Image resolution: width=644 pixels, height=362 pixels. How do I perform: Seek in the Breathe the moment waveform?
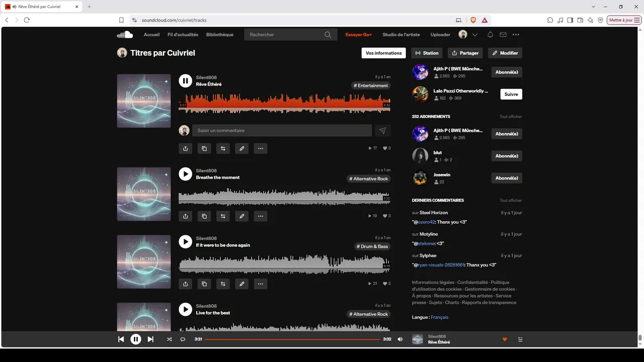tap(285, 197)
